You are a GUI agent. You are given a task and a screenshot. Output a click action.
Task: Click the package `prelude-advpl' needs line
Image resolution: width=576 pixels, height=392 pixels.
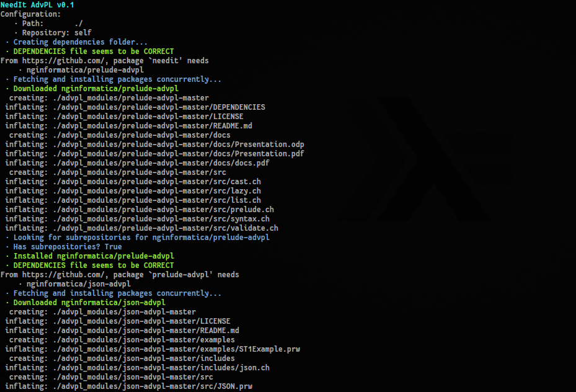pyautogui.click(x=120, y=275)
